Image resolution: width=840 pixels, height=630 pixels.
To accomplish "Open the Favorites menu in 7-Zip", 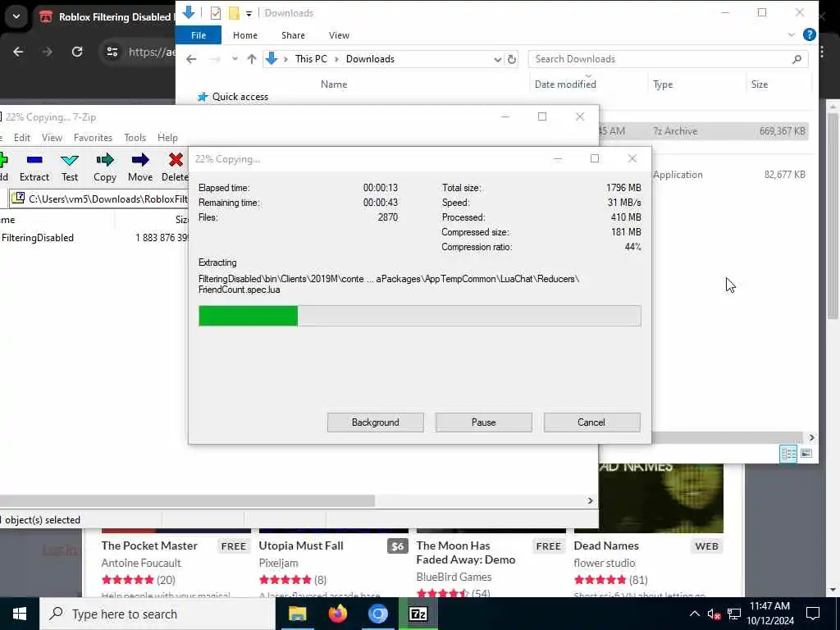I will click(x=94, y=138).
